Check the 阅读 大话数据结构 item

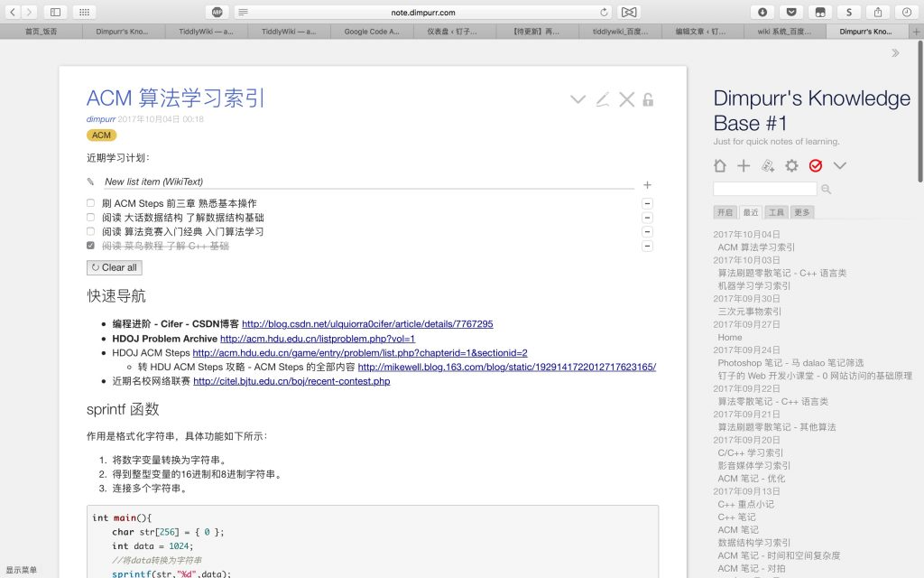pos(90,217)
